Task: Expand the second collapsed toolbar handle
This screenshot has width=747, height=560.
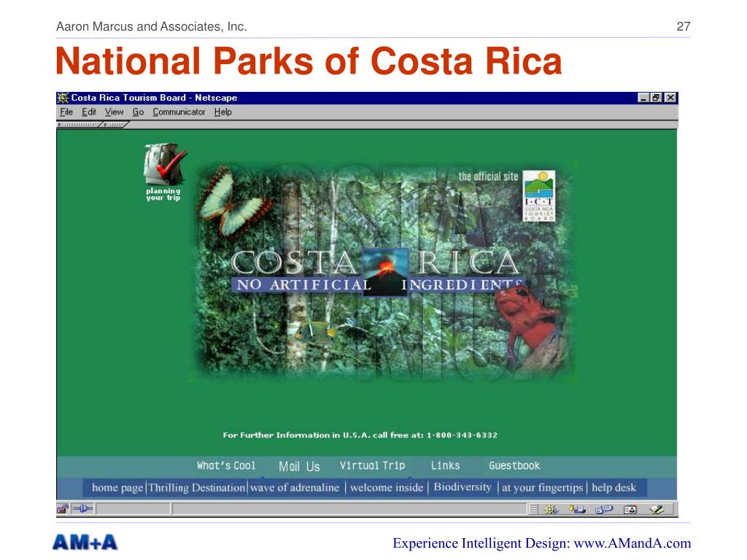Action: tap(115, 125)
